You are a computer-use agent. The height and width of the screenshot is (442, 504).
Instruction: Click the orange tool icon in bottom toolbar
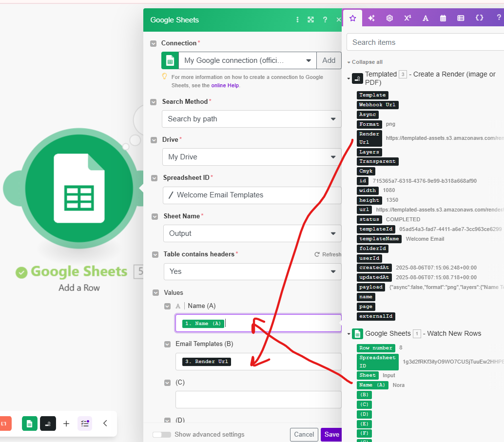pos(4,423)
